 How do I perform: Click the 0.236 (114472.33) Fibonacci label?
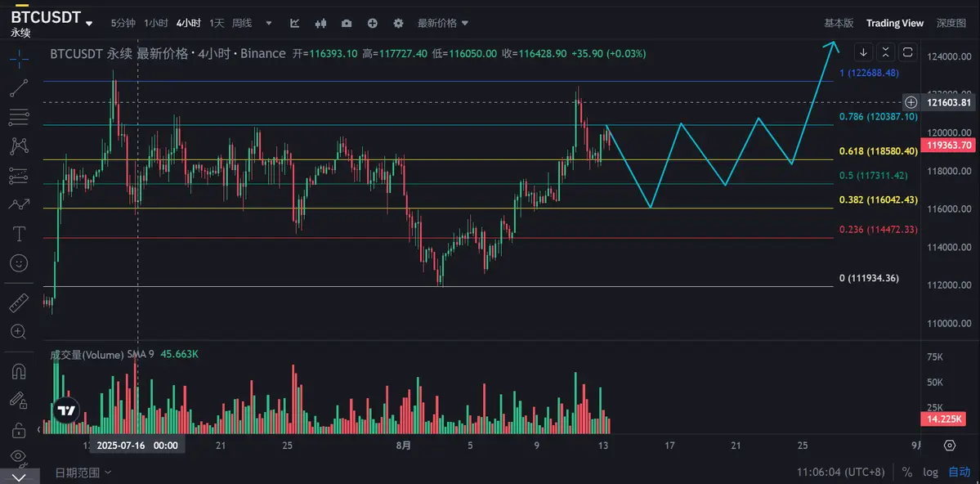click(x=878, y=230)
